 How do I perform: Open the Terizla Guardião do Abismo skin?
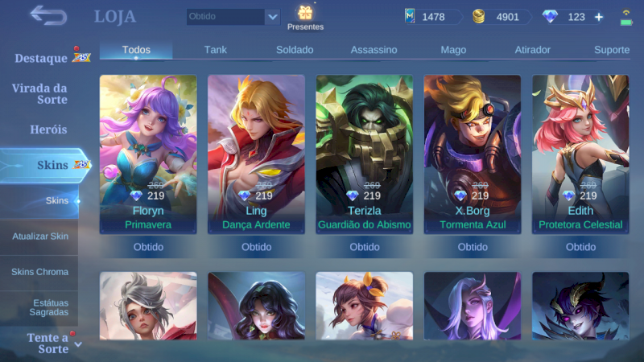click(365, 154)
